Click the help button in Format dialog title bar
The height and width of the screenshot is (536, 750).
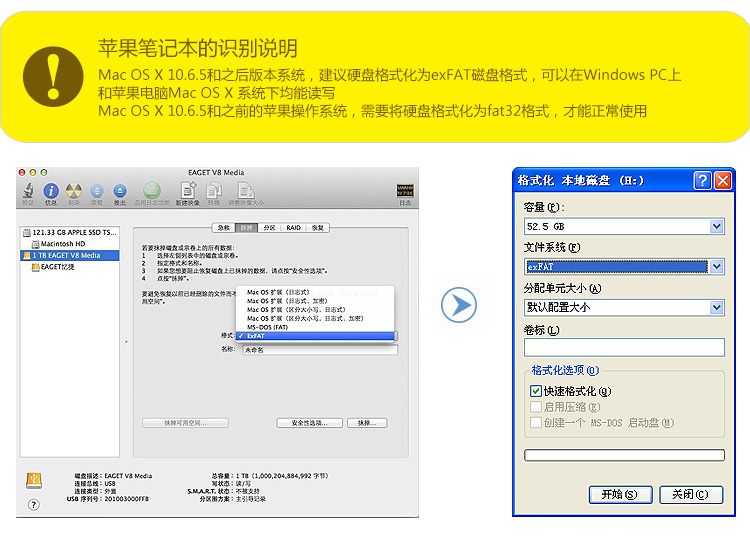(x=702, y=180)
